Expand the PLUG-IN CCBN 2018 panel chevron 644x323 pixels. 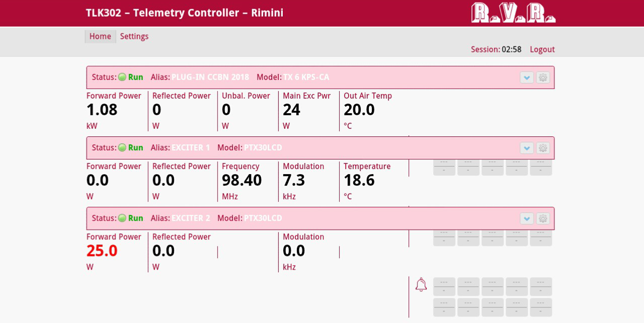(x=527, y=77)
